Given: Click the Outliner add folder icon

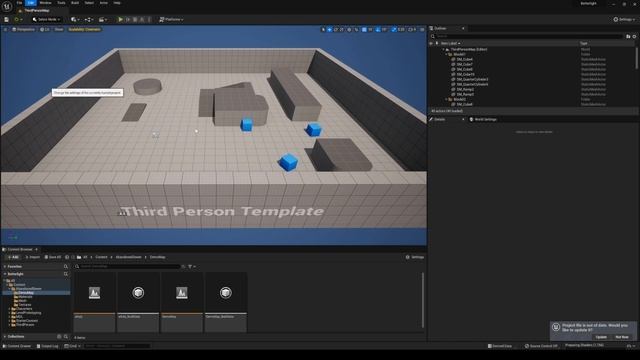Looking at the screenshot, I should (628, 36).
